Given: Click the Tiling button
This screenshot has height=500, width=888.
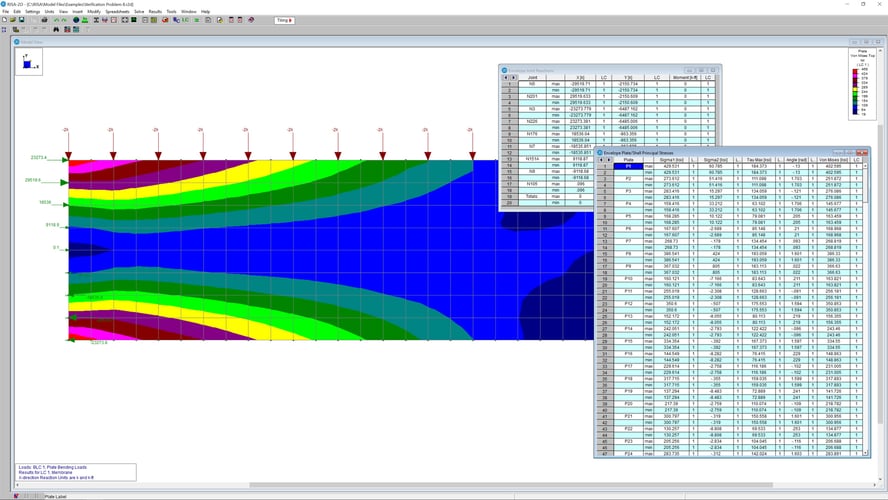Looking at the screenshot, I should [284, 20].
